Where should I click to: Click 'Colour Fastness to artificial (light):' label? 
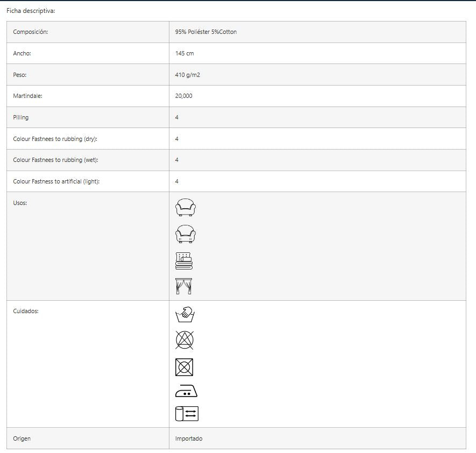coord(56,181)
